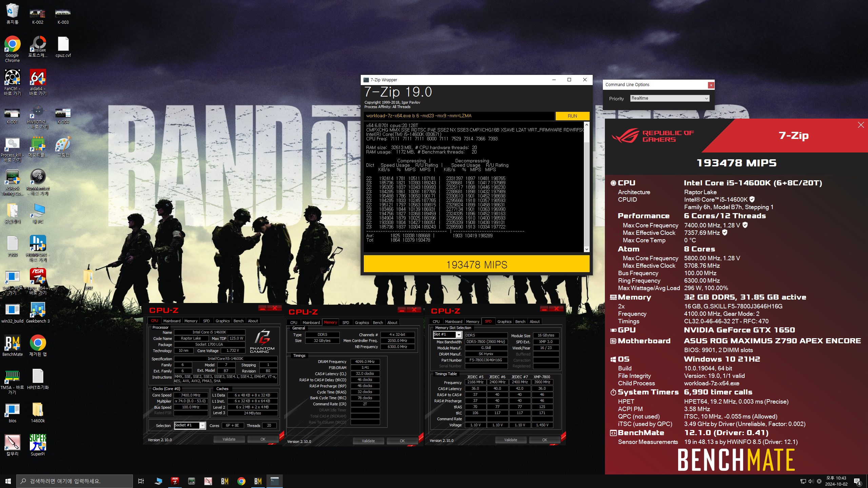The height and width of the screenshot is (488, 868).
Task: Click Validate in the CPU-Z SPD window
Action: tap(511, 440)
